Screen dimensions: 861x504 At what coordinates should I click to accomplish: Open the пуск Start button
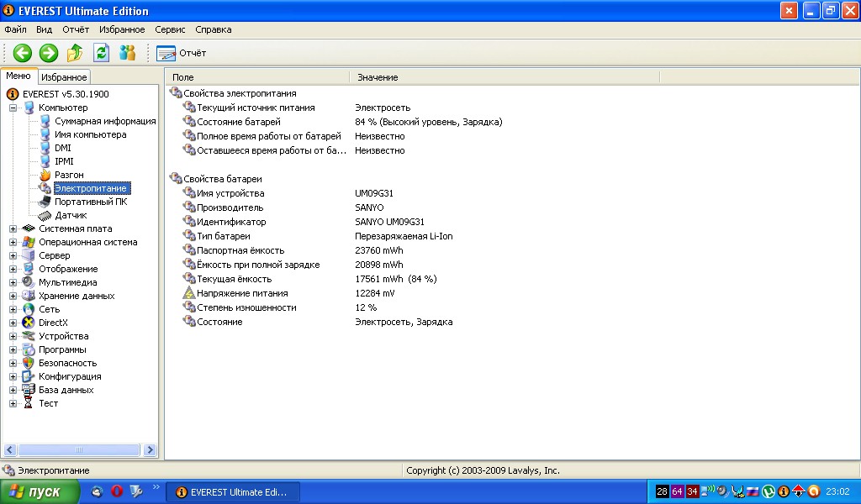[x=40, y=492]
